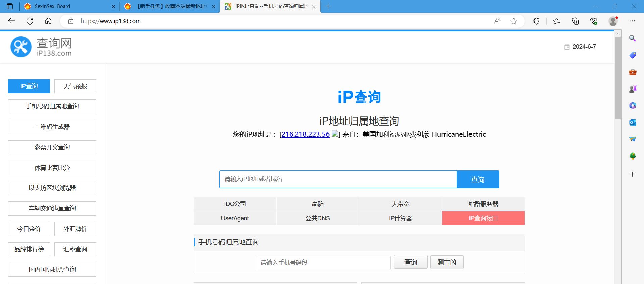The width and height of the screenshot is (644, 284).
Task: Open the user profile avatar
Action: [613, 21]
